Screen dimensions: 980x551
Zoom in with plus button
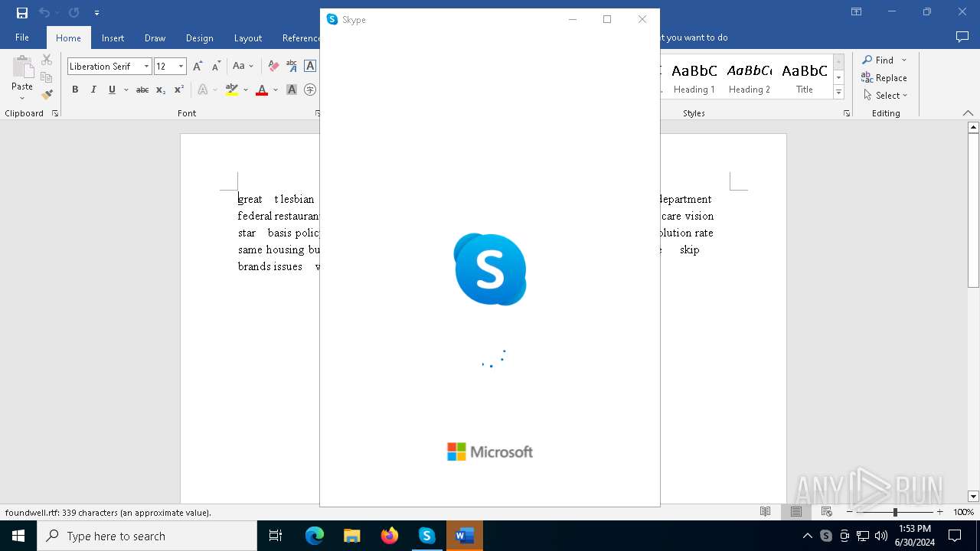[940, 512]
